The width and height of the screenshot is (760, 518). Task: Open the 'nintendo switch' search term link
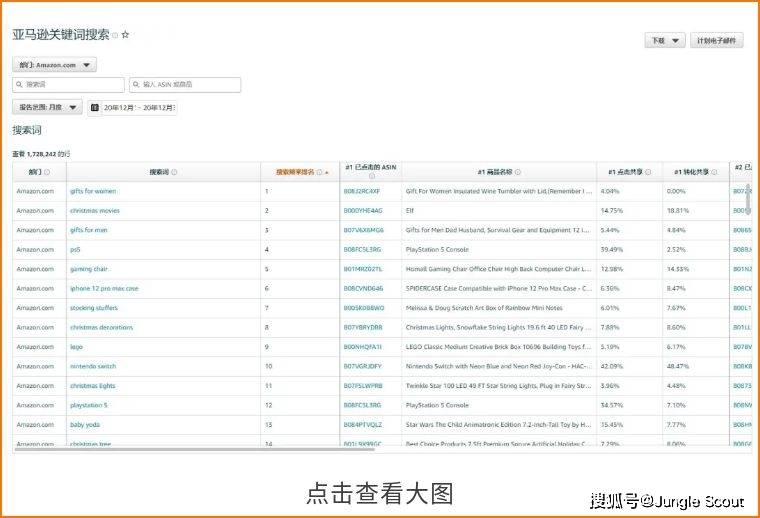coord(93,366)
